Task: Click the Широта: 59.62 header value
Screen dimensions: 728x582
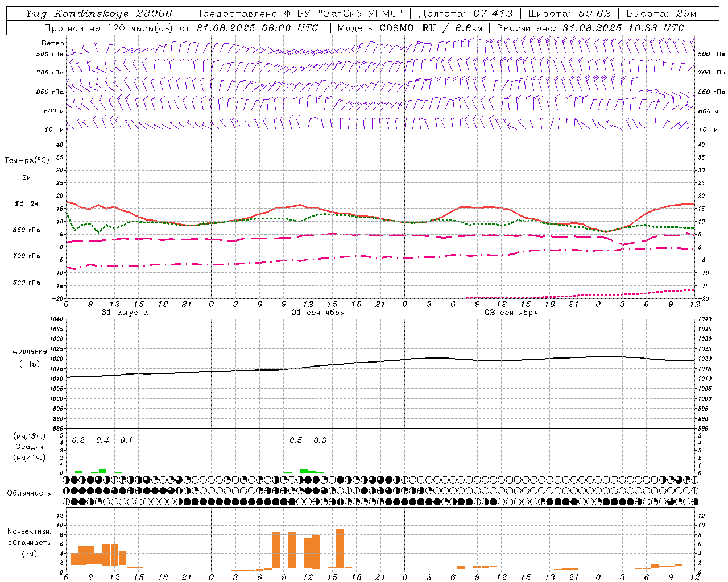Action: click(x=569, y=14)
